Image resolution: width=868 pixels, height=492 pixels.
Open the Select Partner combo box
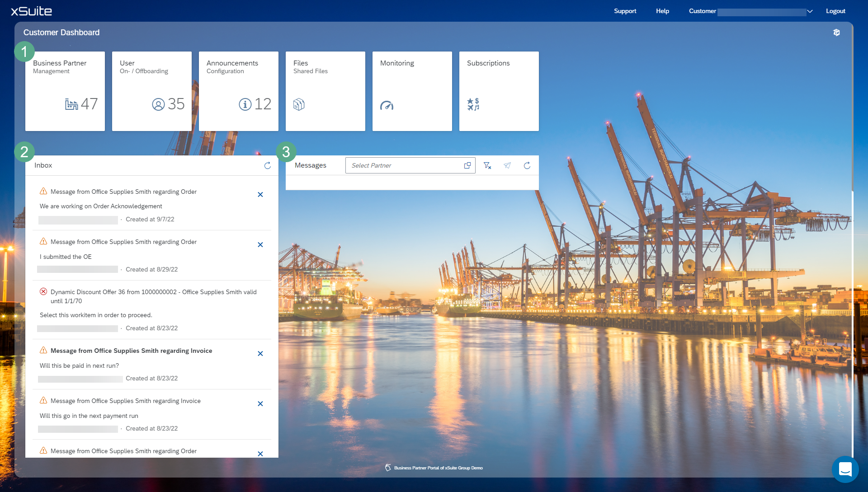402,165
